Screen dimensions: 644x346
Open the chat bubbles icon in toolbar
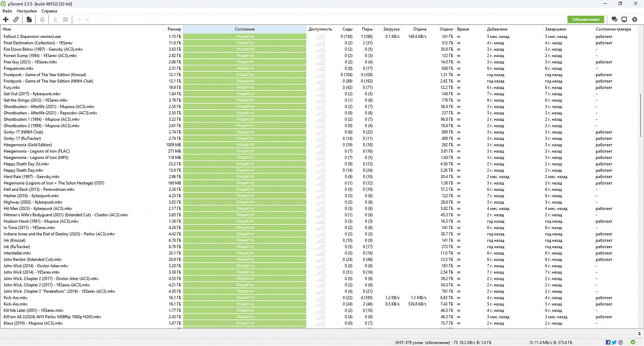click(614, 20)
